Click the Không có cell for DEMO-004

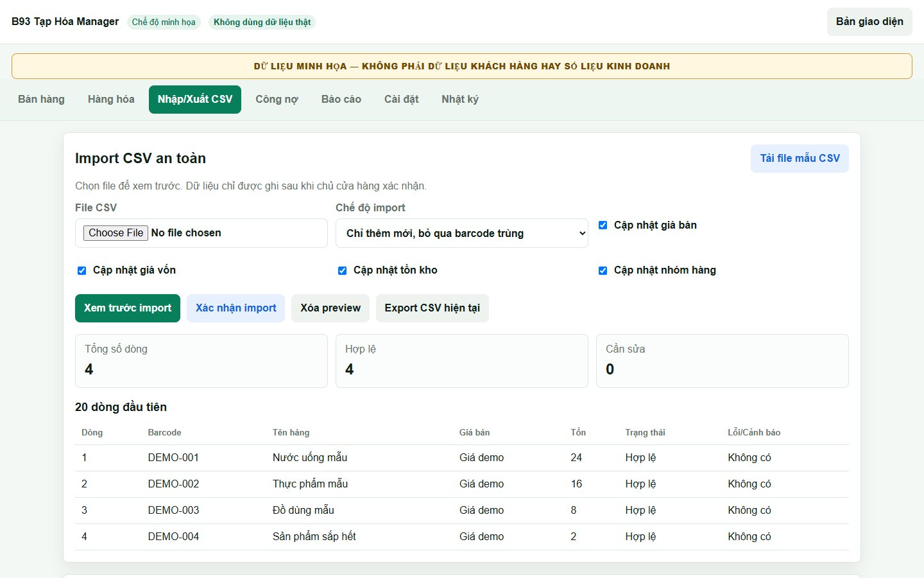[x=749, y=537]
